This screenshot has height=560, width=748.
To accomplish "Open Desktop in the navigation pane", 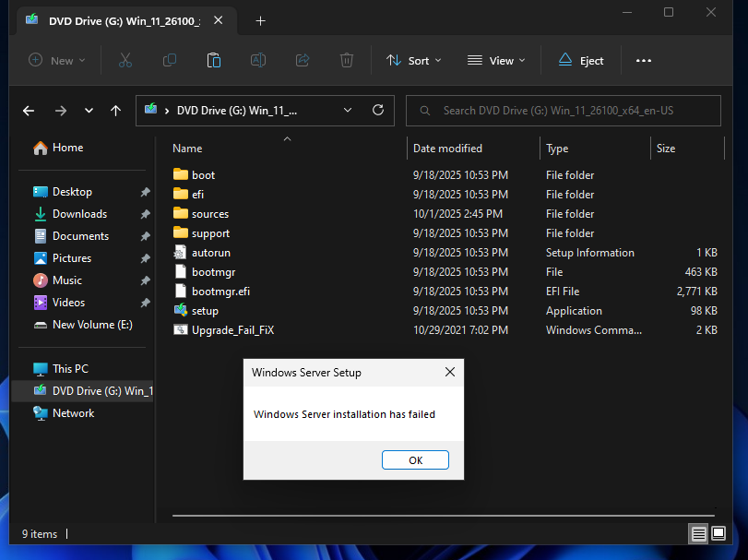I will point(63,192).
